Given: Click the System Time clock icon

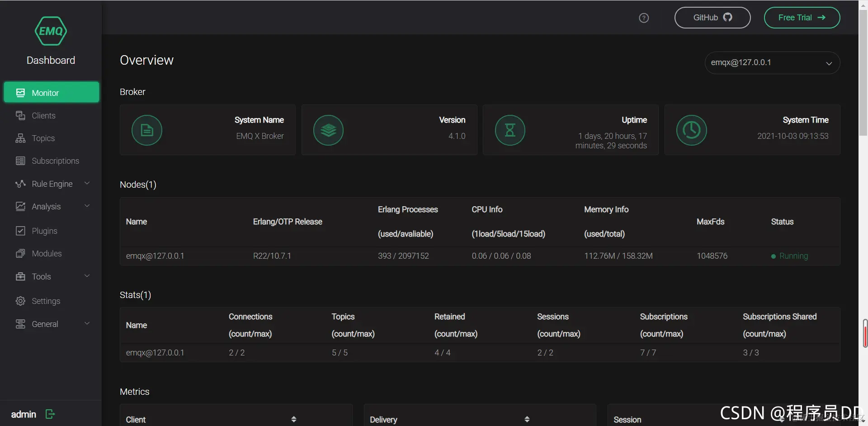Looking at the screenshot, I should (x=691, y=130).
